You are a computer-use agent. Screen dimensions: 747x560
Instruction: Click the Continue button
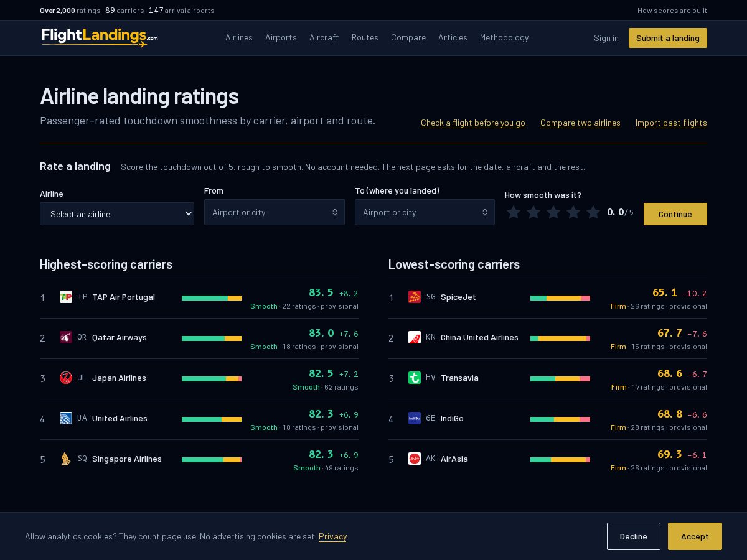pyautogui.click(x=675, y=214)
